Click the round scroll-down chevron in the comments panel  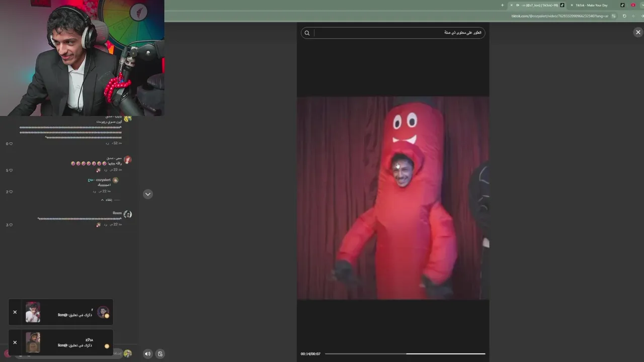[x=148, y=194]
